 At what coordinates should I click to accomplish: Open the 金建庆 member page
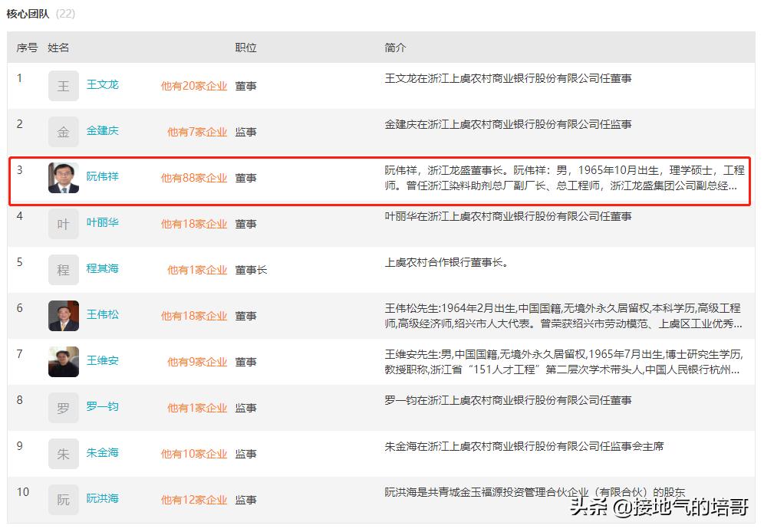pyautogui.click(x=103, y=131)
